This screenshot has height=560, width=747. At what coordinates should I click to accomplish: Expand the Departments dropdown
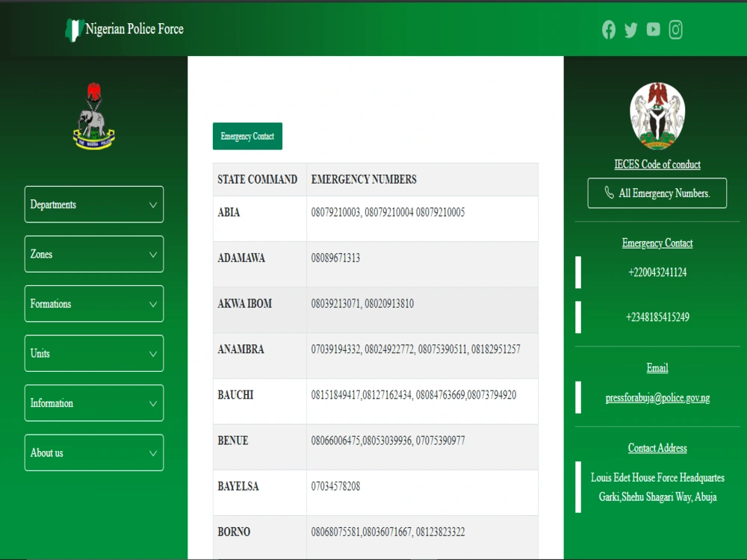(94, 205)
